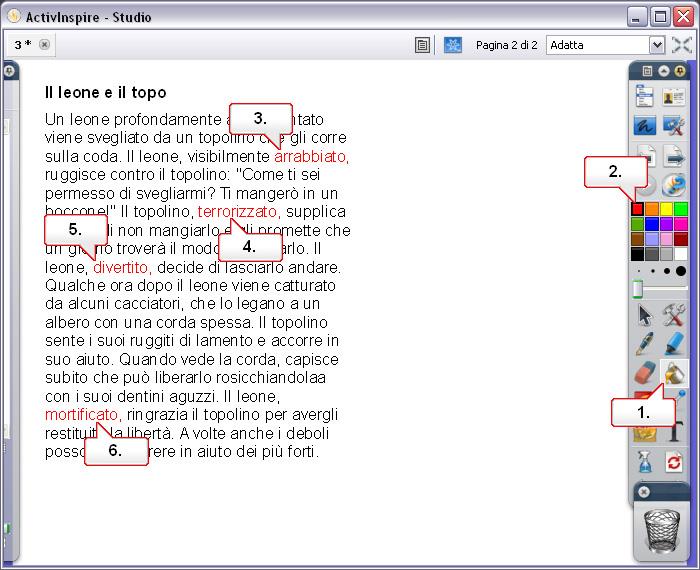Image resolution: width=700 pixels, height=570 pixels.
Task: Pick the bright green color swatch
Action: click(x=681, y=208)
